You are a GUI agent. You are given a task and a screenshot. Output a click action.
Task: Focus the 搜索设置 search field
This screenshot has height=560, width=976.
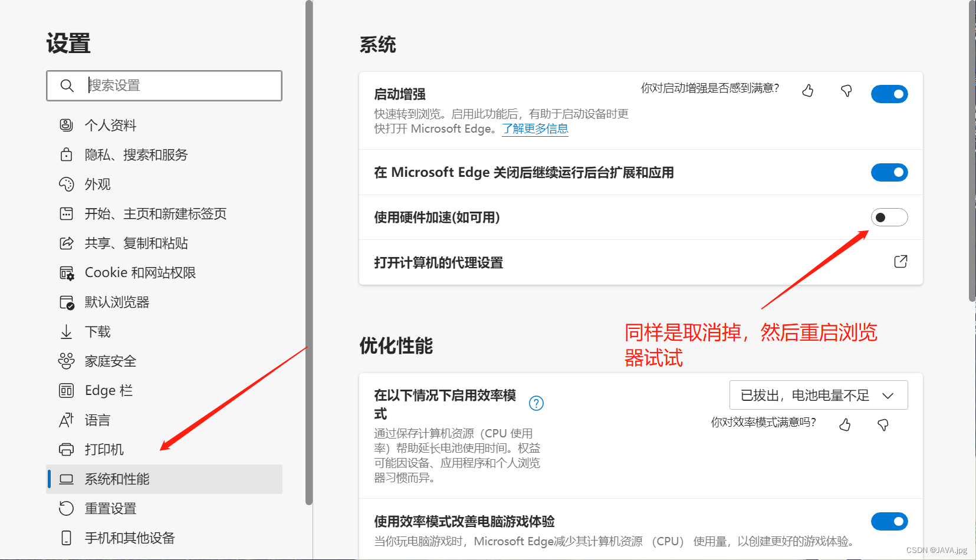(x=165, y=85)
